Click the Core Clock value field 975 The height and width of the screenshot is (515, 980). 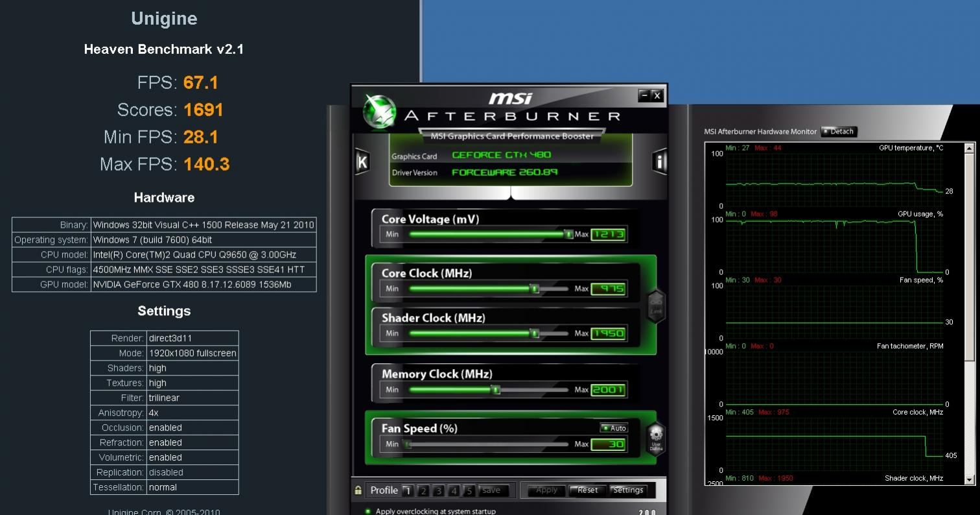coord(609,289)
